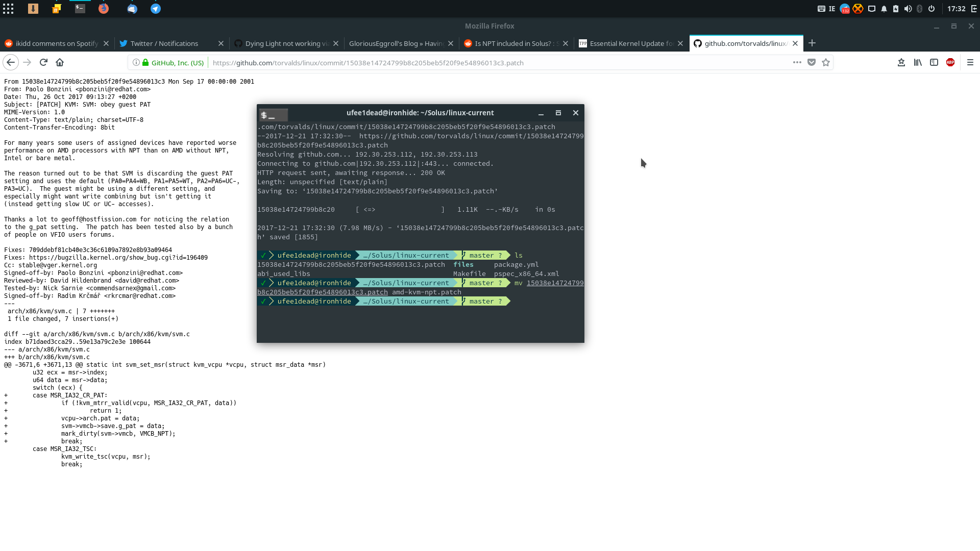
Task: Check battery status in the tray
Action: pos(896,9)
